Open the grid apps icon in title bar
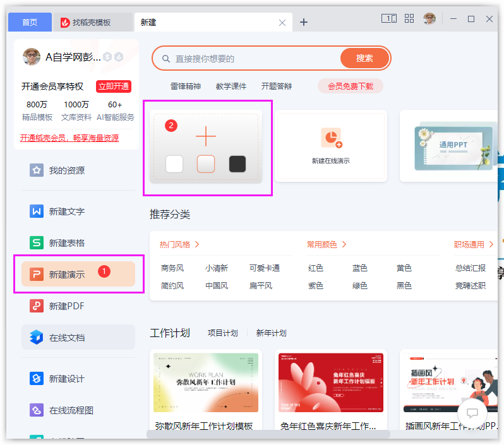The height and width of the screenshot is (445, 504). tap(409, 19)
